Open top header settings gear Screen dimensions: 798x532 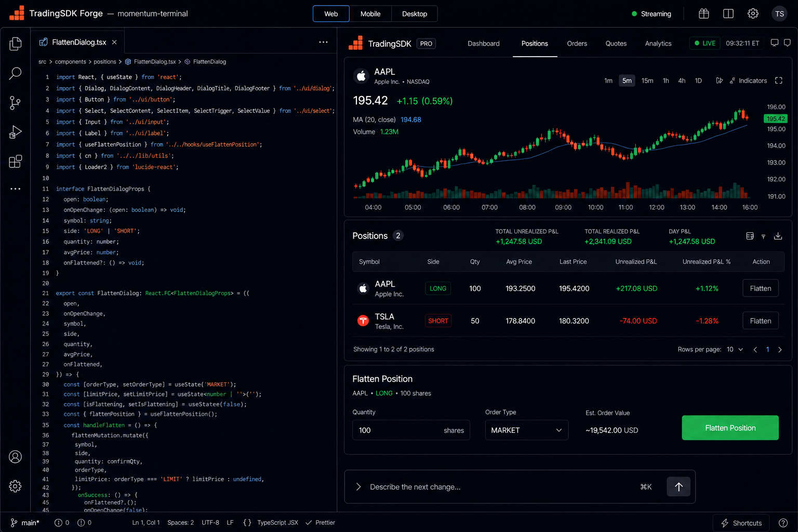tap(753, 14)
